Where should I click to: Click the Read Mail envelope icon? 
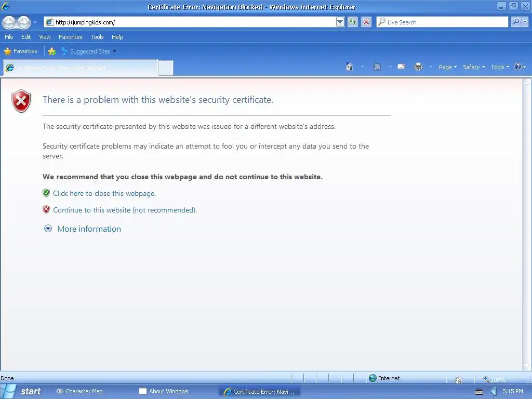[401, 67]
